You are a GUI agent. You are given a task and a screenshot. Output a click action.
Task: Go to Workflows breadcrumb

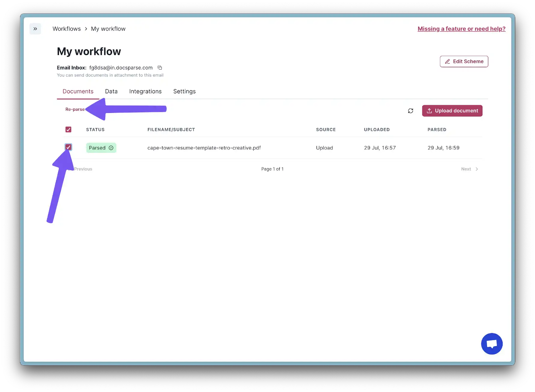[x=67, y=29]
